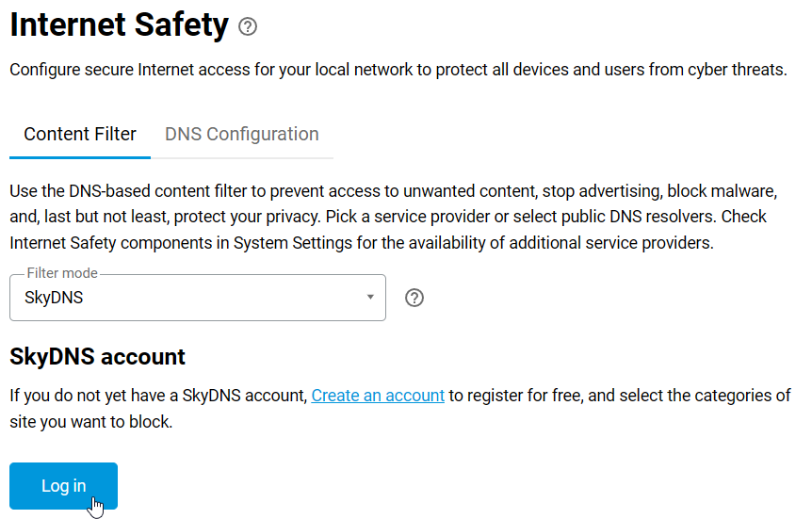This screenshot has width=812, height=519.
Task: Select the SkyDNS account heading
Action: click(x=97, y=357)
